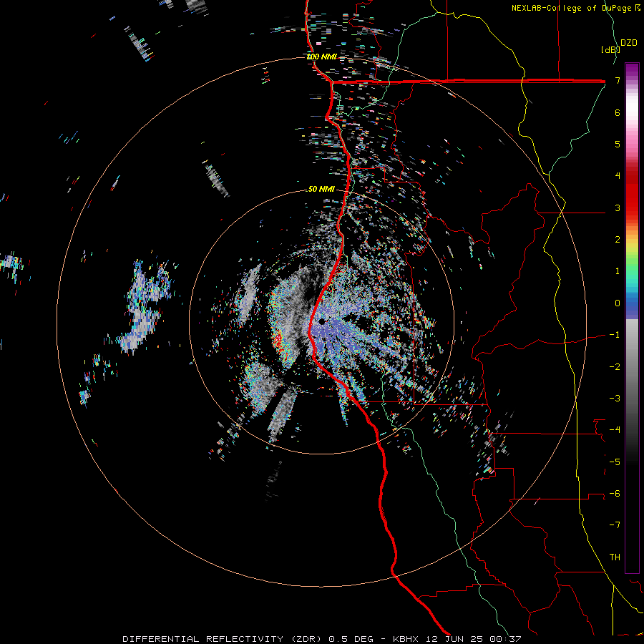Click the TH threshold label on the scale
The image size is (644, 644).
(x=615, y=557)
